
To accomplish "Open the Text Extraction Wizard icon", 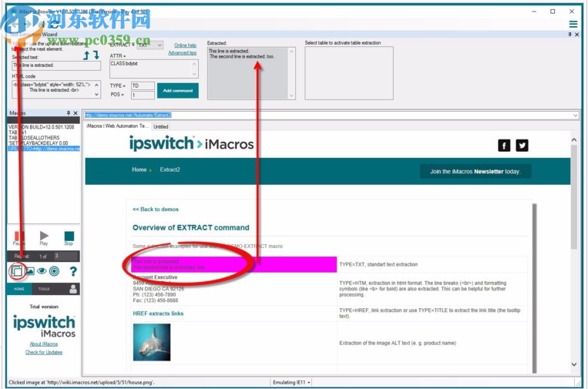I will point(16,271).
